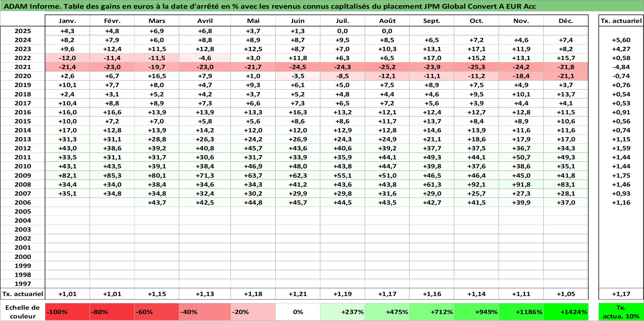Click the Juil. column header

[342, 21]
